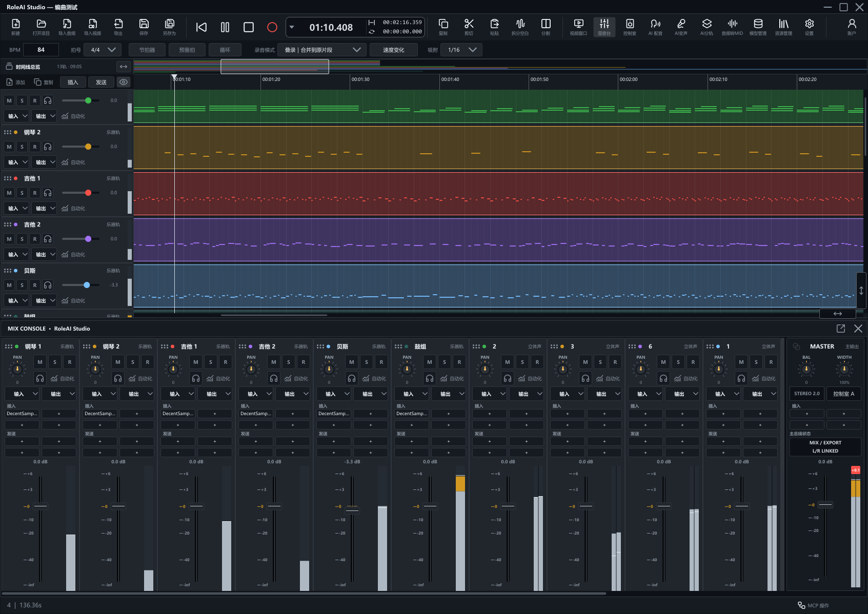The width and height of the screenshot is (868, 614).
Task: Switch to the 插入 tab
Action: click(x=73, y=82)
